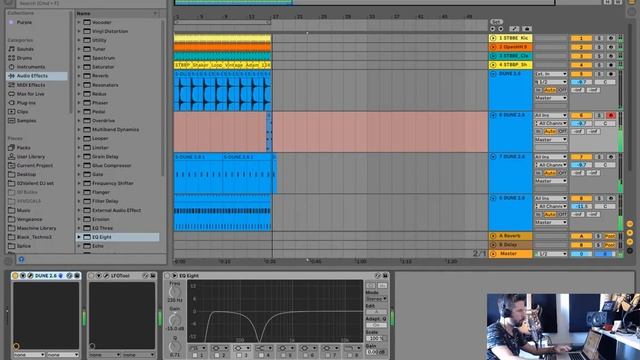Arm track 1 STBBE Kic for recording
The height and width of the screenshot is (360, 640).
pyautogui.click(x=611, y=38)
